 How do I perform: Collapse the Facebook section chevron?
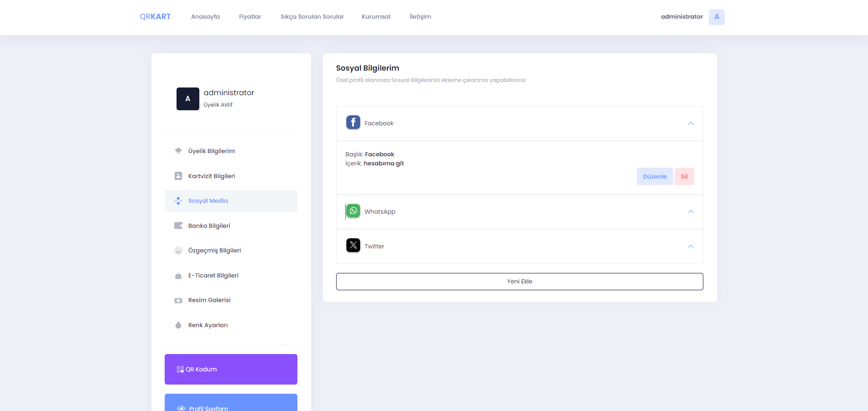click(691, 123)
